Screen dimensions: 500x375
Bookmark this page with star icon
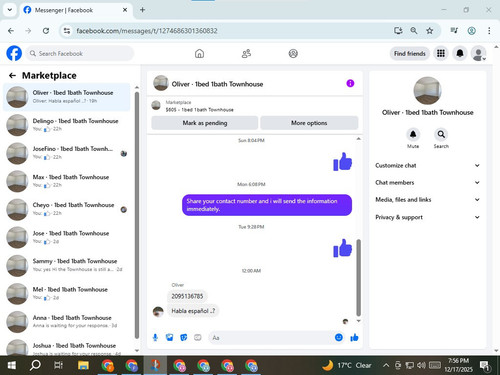(x=430, y=31)
